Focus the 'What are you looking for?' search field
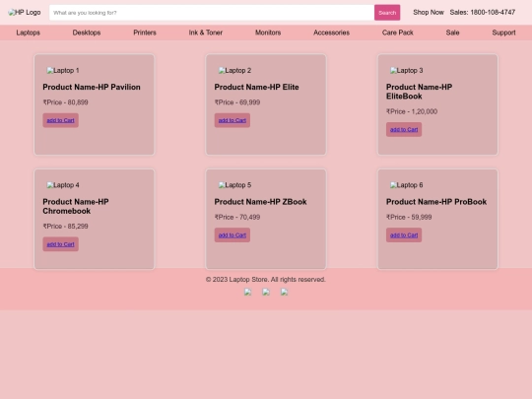532x399 pixels. pos(212,13)
